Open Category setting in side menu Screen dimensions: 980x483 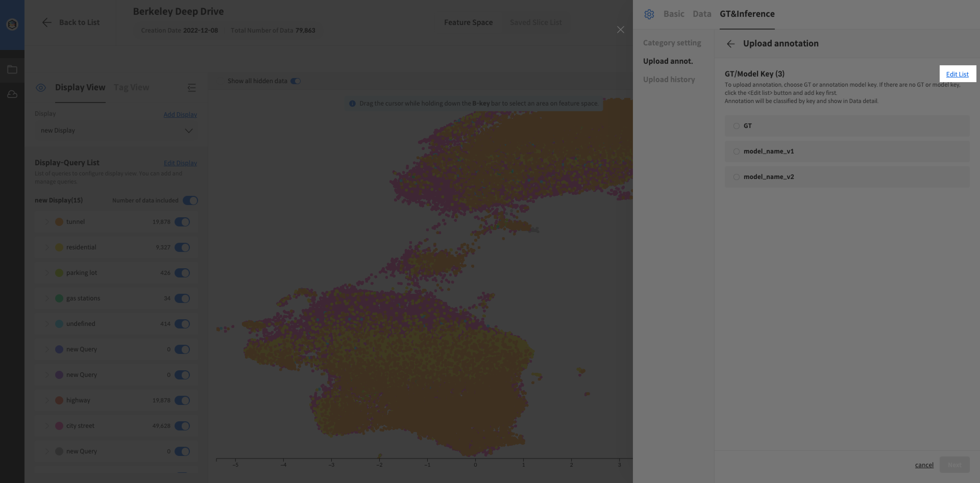(672, 43)
